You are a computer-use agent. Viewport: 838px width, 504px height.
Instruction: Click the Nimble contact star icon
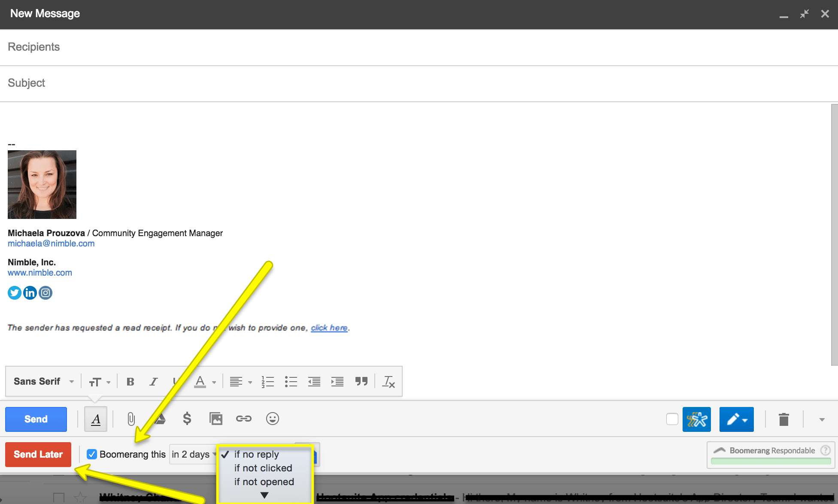pos(696,419)
